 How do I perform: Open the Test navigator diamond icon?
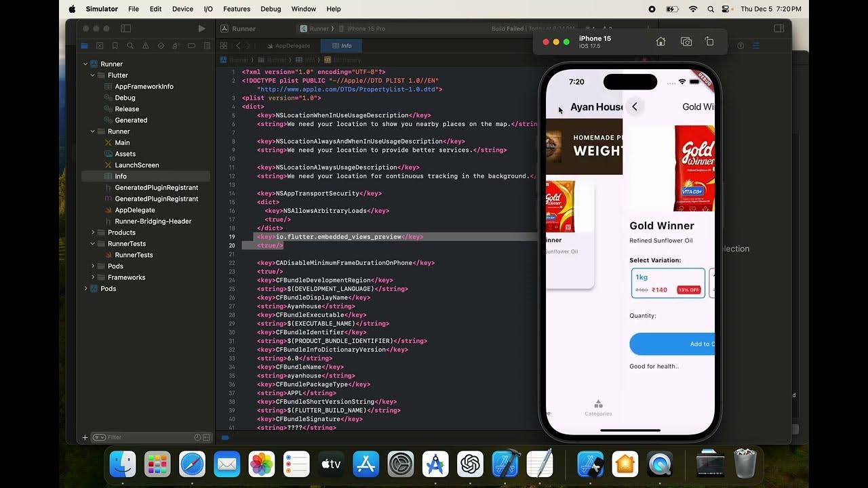point(161,46)
